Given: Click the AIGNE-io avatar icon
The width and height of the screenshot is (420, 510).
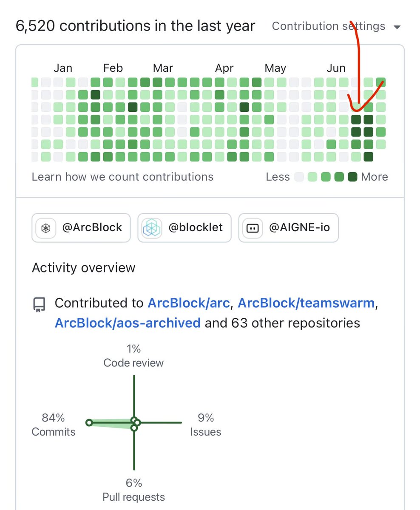Looking at the screenshot, I should 253,228.
